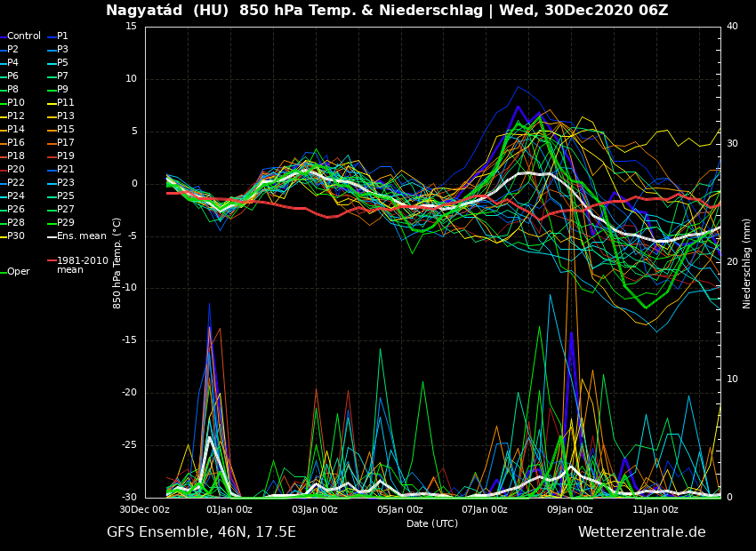This screenshot has width=756, height=551.
Task: Click the 11Jan 00z date tick label
Action: point(655,510)
